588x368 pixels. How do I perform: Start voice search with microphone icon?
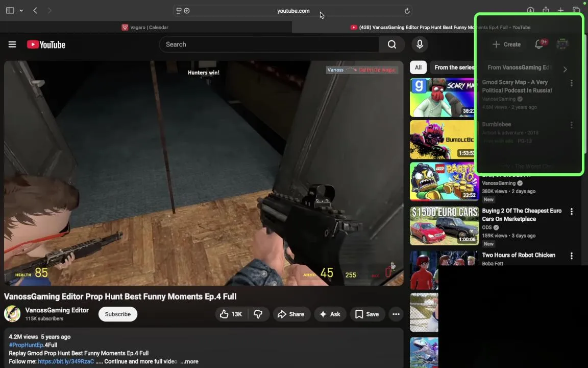pyautogui.click(x=420, y=44)
